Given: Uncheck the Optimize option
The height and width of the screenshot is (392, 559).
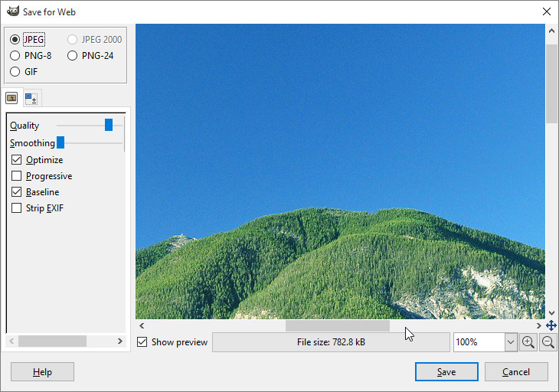Looking at the screenshot, I should [x=17, y=160].
